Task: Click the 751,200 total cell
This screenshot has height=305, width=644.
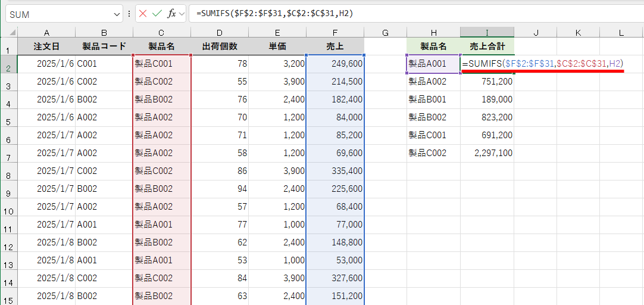Action: pos(487,82)
